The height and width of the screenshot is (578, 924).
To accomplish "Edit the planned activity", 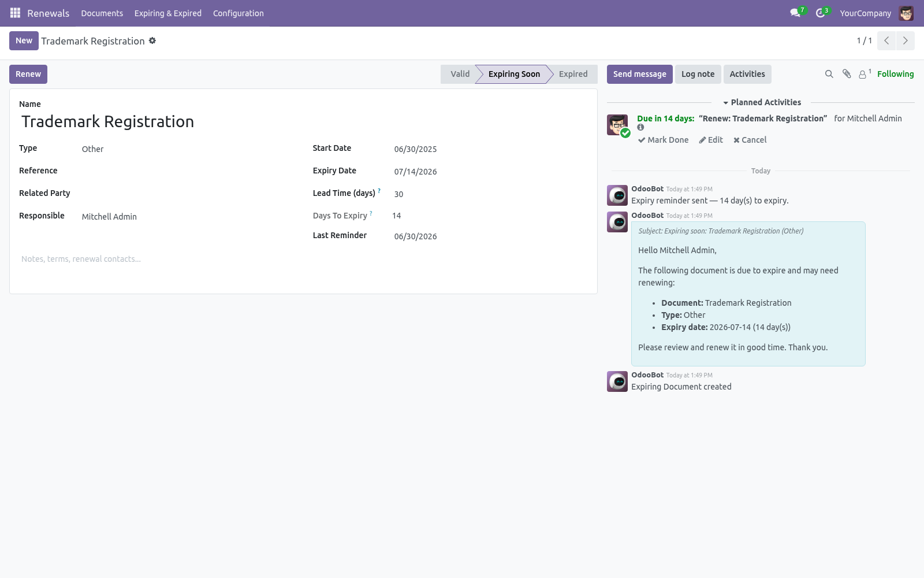I will (x=711, y=140).
